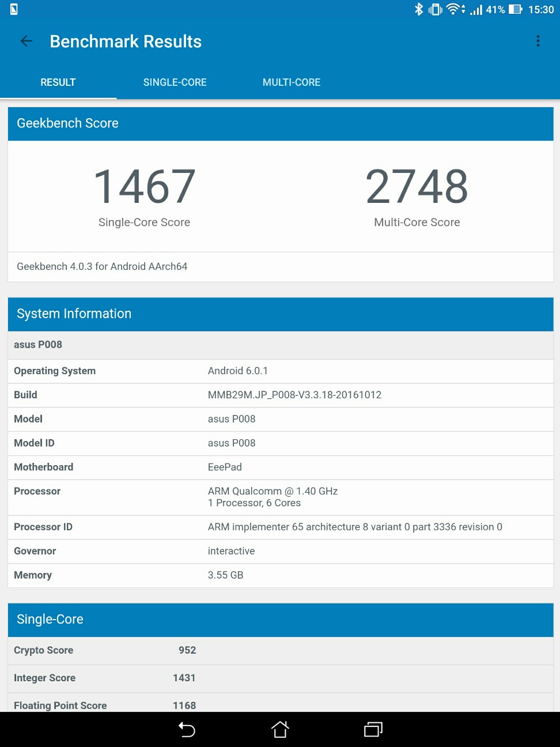Tap the Bluetooth status icon
Screen dimensions: 560x747
pyautogui.click(x=419, y=9)
